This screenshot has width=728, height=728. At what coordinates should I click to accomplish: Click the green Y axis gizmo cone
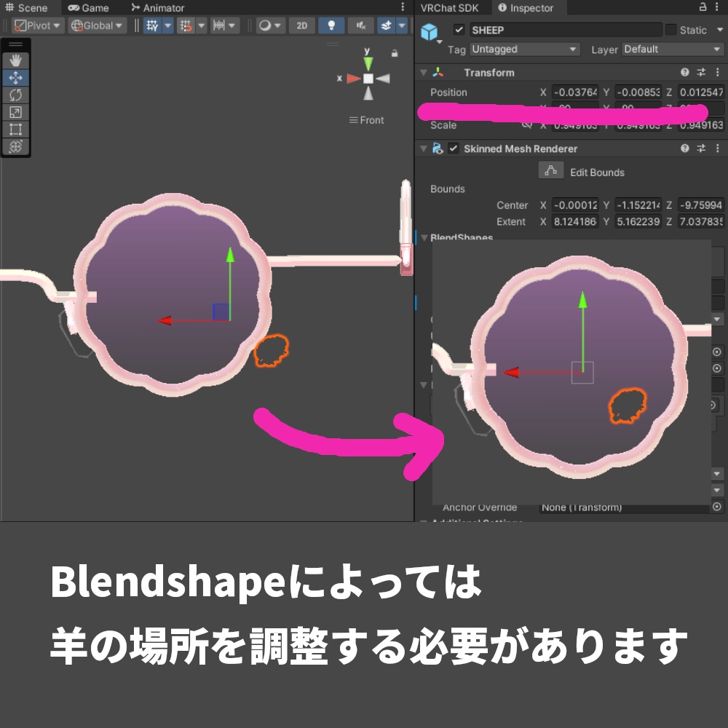(x=368, y=63)
